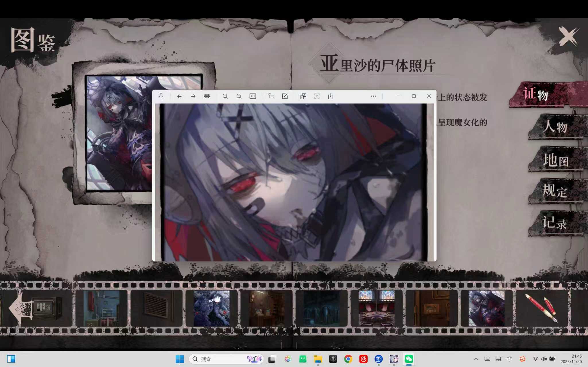This screenshot has width=588, height=367.
Task: Rotate the image
Action: pos(271,96)
